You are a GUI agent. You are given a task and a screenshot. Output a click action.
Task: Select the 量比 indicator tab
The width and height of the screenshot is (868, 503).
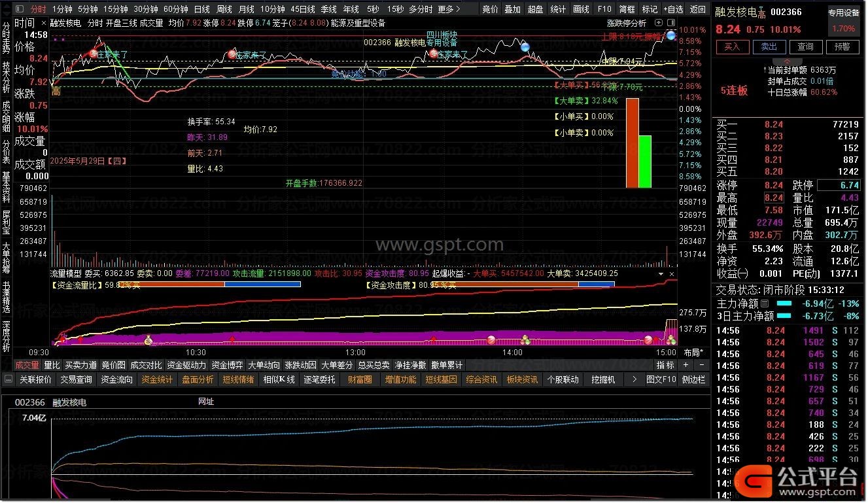click(52, 365)
